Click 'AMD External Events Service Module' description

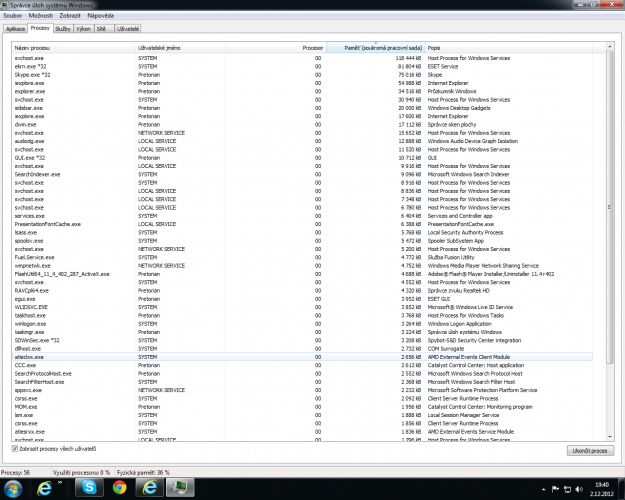pyautogui.click(x=471, y=432)
